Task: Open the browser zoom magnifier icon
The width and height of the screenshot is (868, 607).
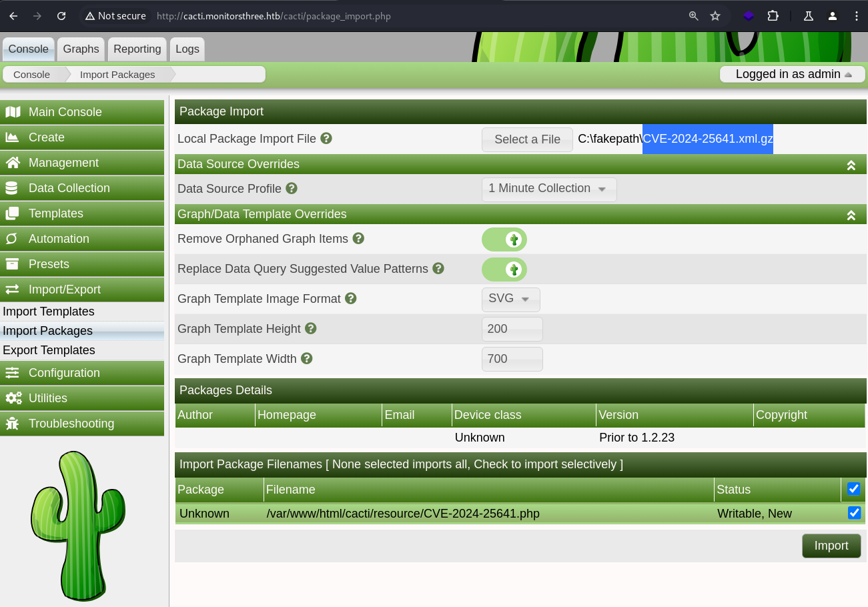Action: coord(694,16)
